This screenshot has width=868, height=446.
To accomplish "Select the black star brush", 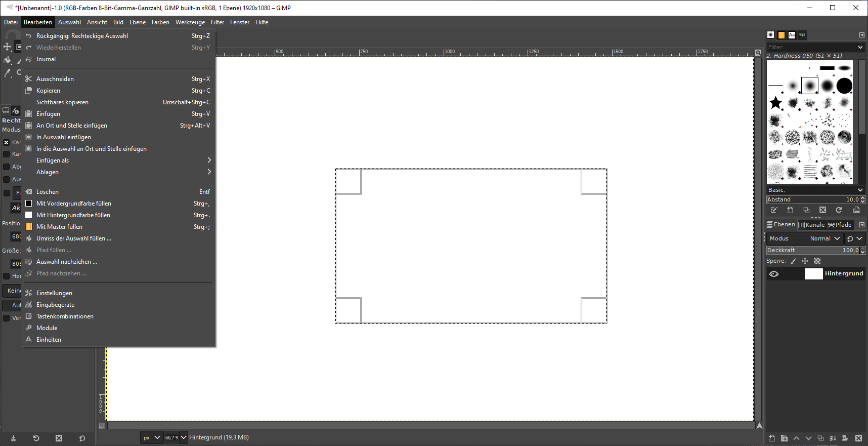I will (x=775, y=103).
